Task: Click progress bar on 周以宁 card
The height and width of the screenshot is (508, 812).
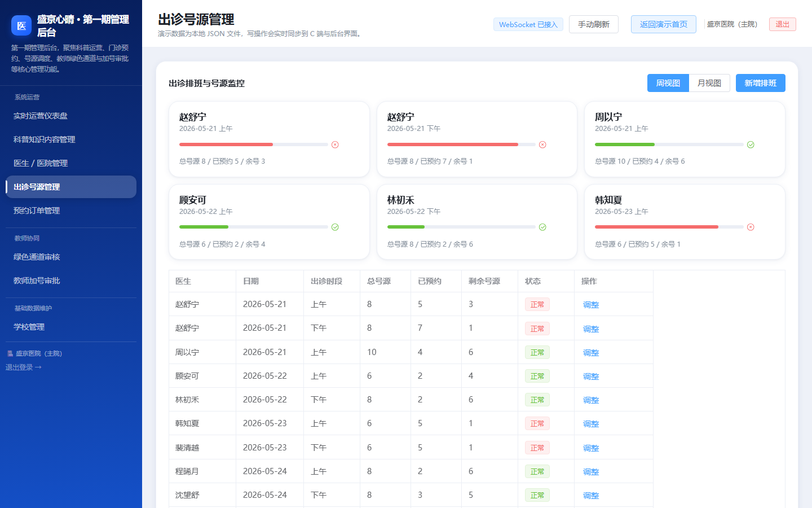Action: pyautogui.click(x=669, y=144)
